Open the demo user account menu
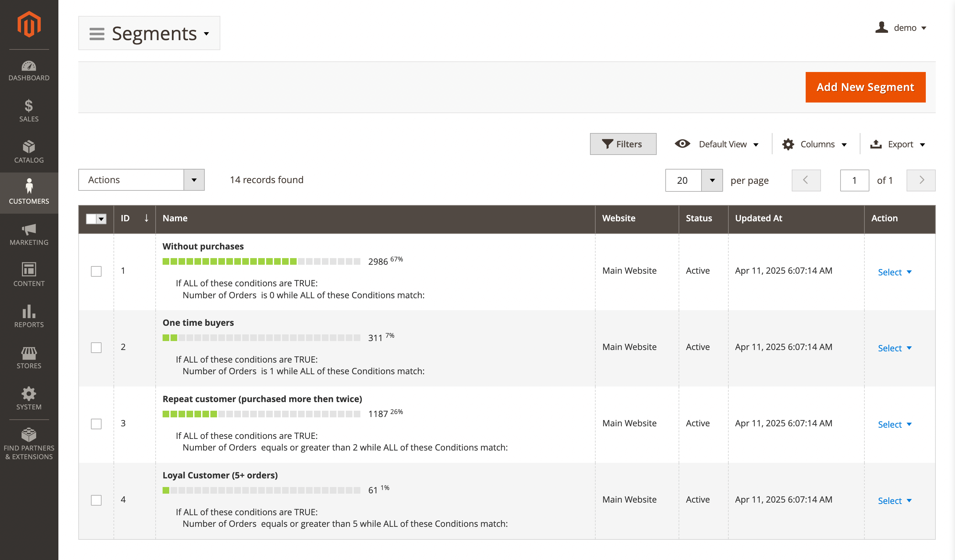Screen dimensions: 955x560 tap(902, 27)
